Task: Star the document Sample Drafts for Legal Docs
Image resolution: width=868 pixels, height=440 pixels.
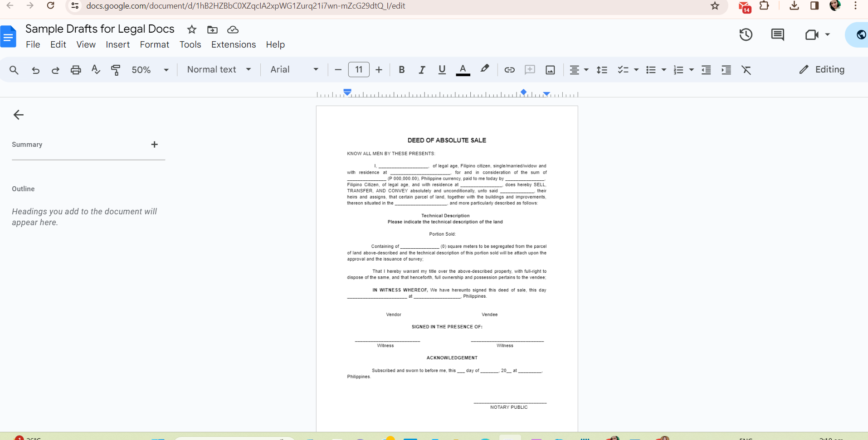Action: pos(192,29)
